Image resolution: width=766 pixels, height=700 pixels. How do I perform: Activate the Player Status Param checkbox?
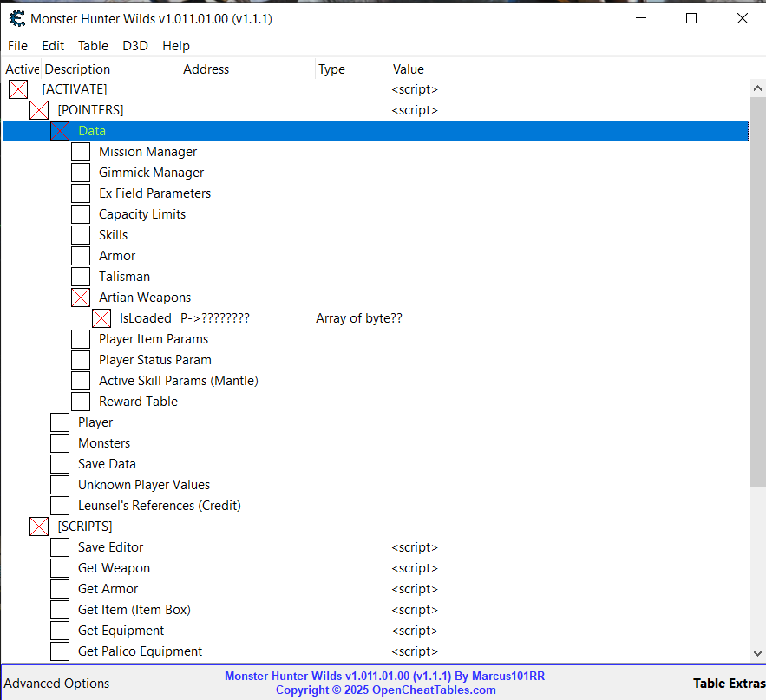point(81,360)
